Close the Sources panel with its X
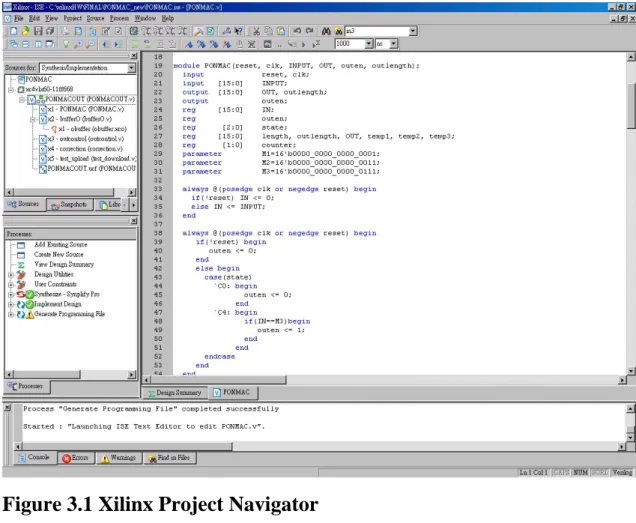Screen dimensions: 636x523 pyautogui.click(x=133, y=56)
